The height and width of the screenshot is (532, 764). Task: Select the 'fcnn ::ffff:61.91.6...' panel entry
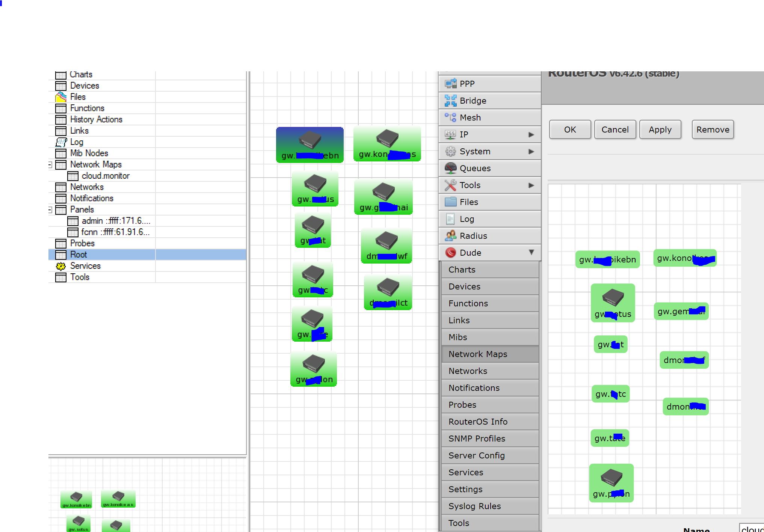click(x=115, y=232)
